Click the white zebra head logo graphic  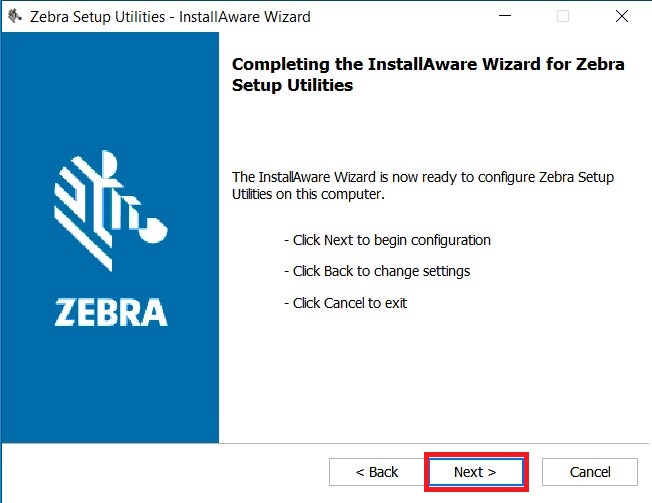coord(111,210)
